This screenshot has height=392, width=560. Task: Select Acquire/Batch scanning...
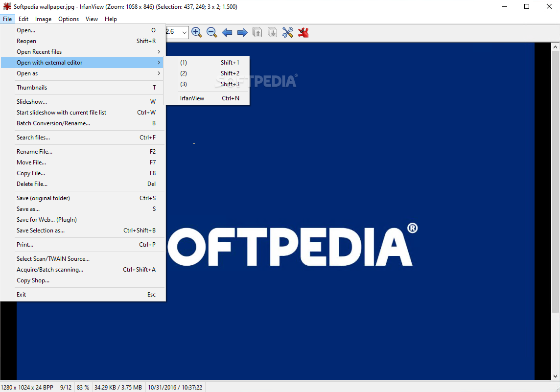[x=83, y=270]
